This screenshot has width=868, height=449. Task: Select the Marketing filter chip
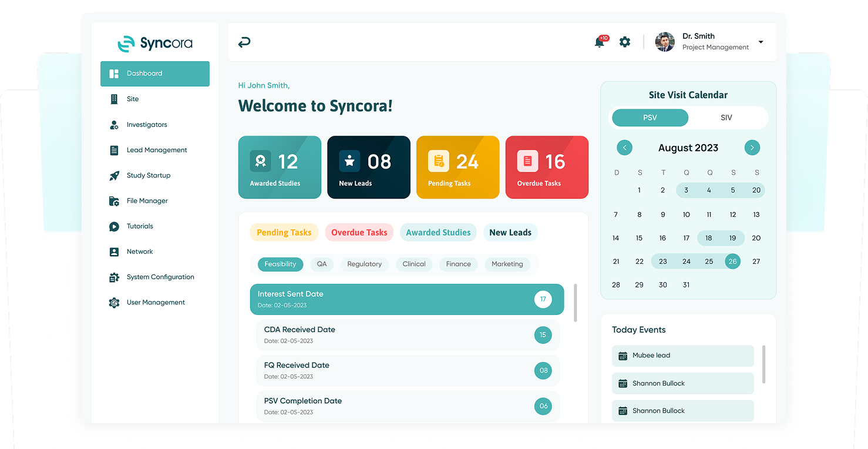click(507, 264)
